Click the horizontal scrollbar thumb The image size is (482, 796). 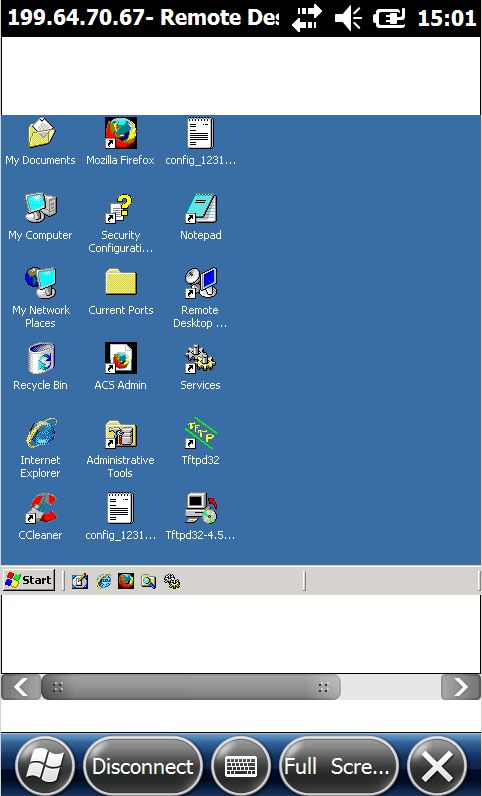[x=190, y=687]
